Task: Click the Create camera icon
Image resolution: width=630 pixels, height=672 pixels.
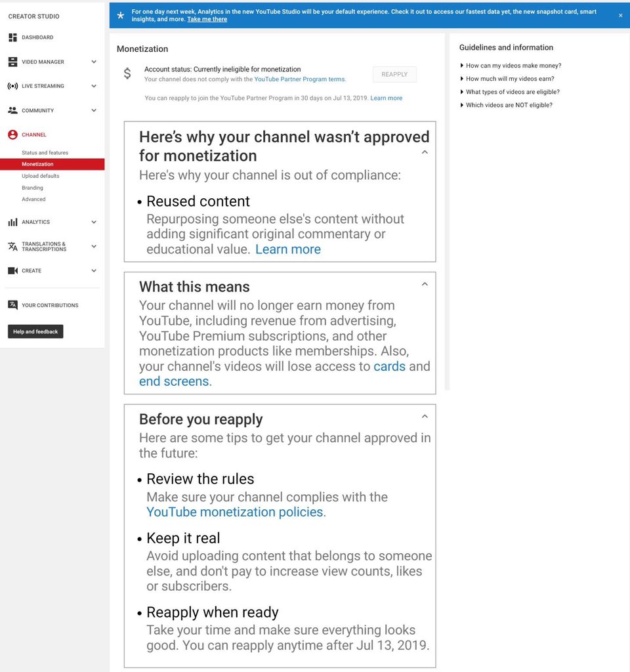Action: pos(13,270)
